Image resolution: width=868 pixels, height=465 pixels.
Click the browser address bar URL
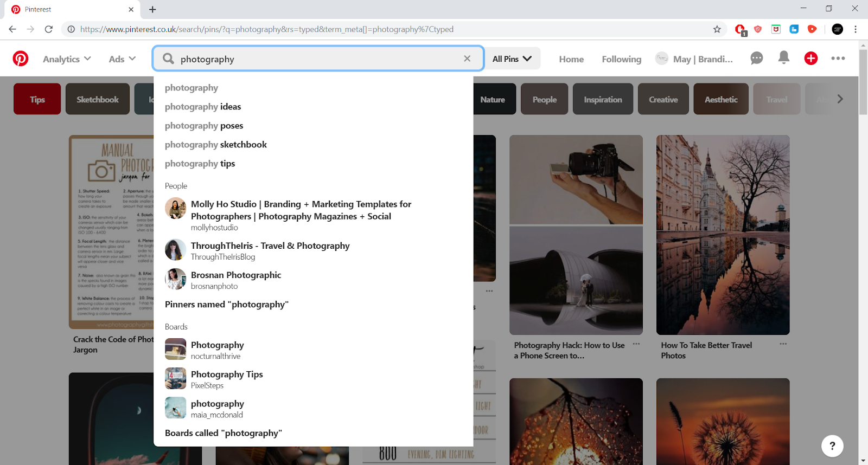click(267, 29)
